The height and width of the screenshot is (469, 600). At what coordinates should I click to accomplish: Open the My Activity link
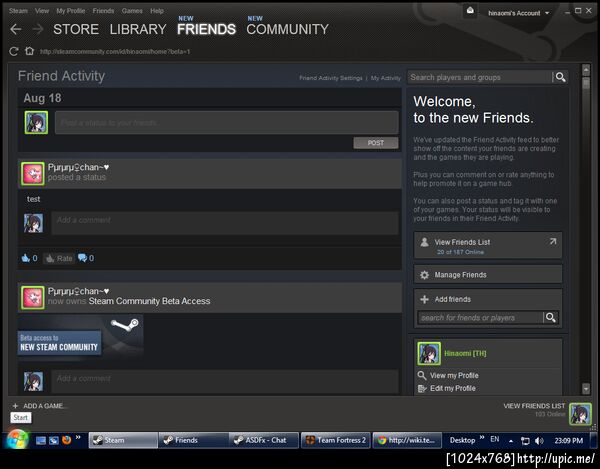tap(385, 78)
